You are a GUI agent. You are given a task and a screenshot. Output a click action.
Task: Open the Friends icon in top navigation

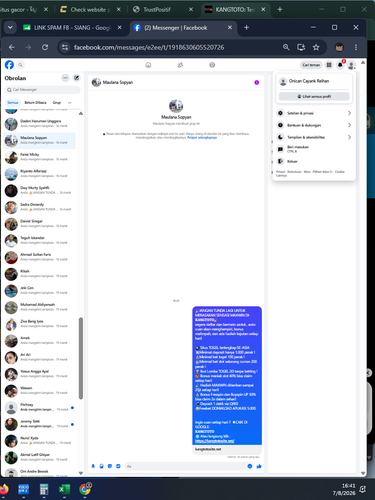[x=180, y=65]
